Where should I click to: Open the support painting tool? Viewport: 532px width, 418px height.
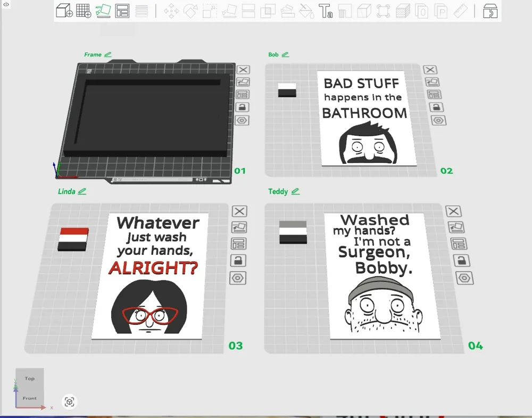click(287, 11)
